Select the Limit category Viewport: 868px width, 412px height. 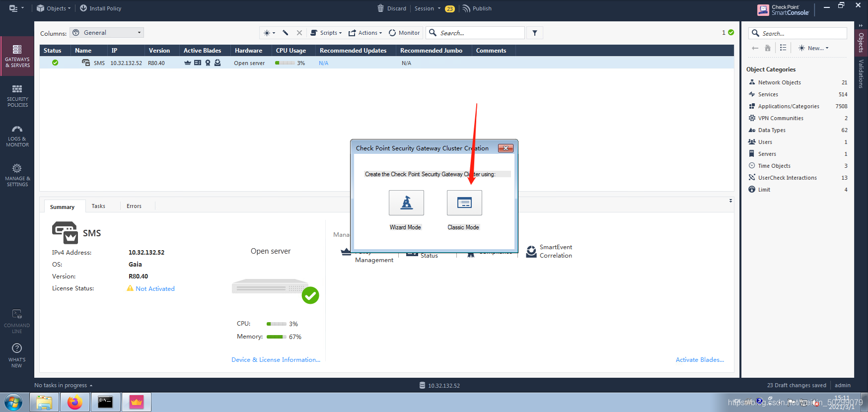(x=798, y=190)
